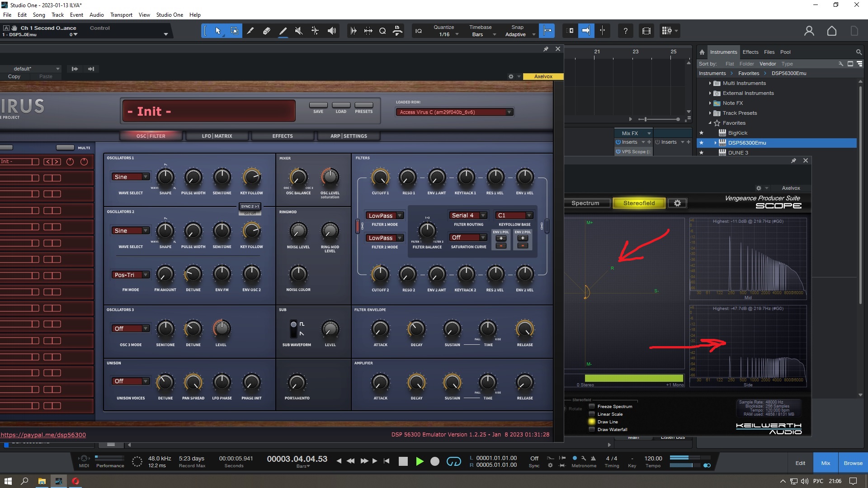Open Loaded ROM Access Virus C dropdown
The image size is (868, 488).
(x=454, y=112)
